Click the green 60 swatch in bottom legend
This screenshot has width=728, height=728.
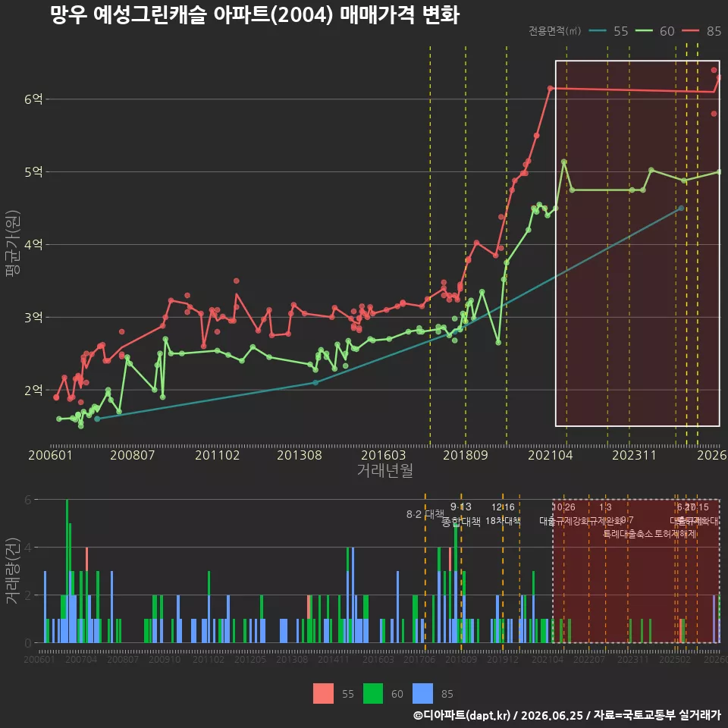tap(373, 694)
